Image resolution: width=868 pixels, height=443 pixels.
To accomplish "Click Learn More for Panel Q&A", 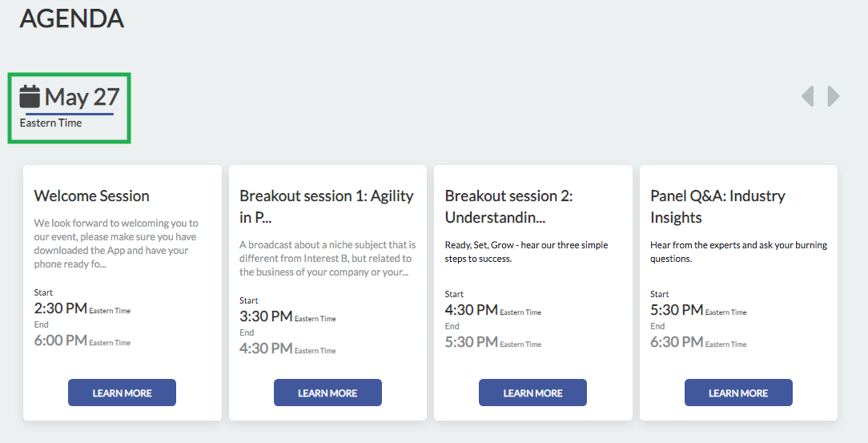I will click(x=738, y=393).
